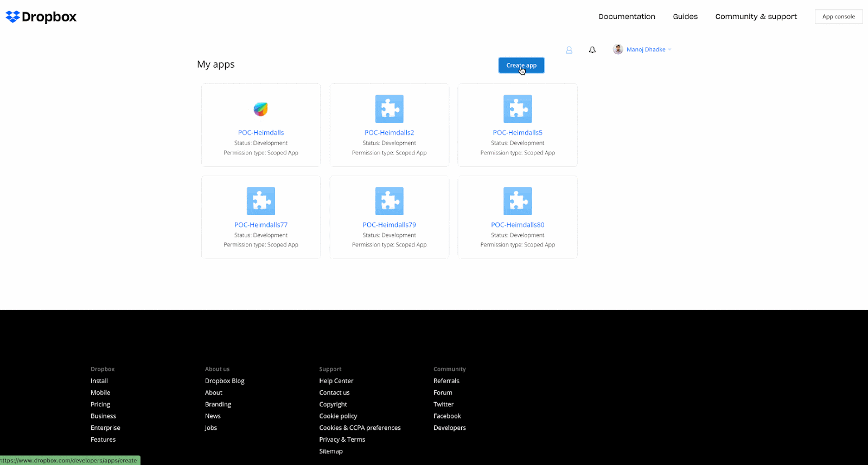Click the Sitemap footer link

click(x=331, y=451)
